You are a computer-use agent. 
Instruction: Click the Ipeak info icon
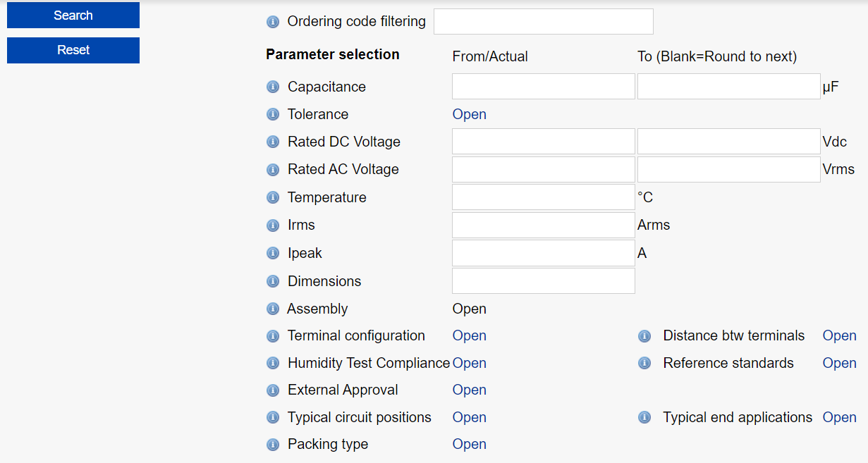click(273, 253)
